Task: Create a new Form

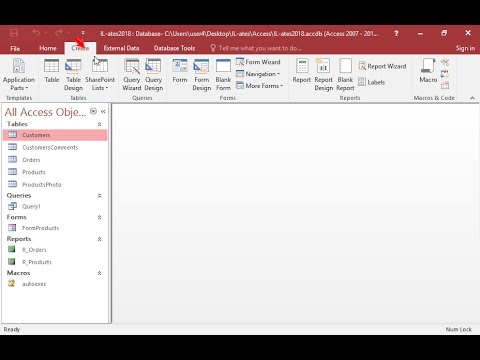Action: [x=180, y=71]
